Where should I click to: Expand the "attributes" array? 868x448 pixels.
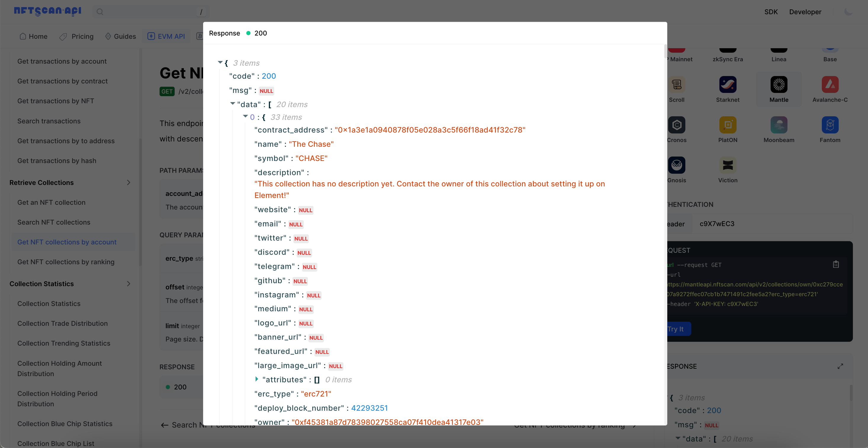(x=257, y=379)
